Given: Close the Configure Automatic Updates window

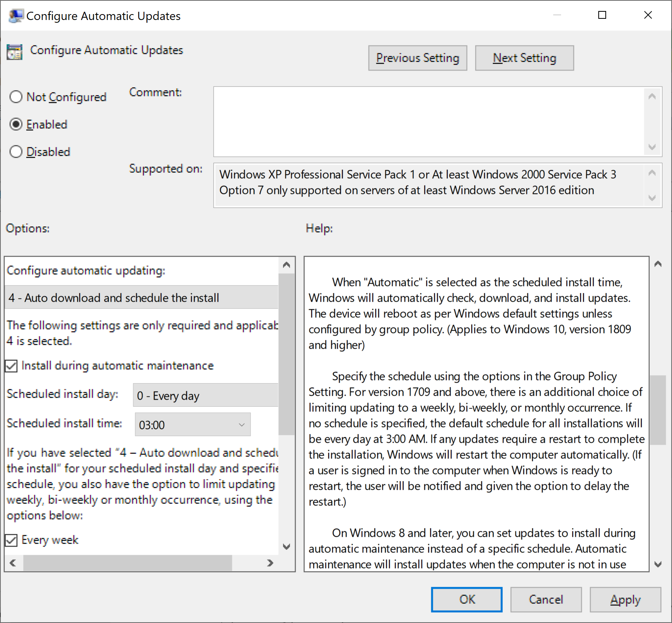Looking at the screenshot, I should point(648,15).
